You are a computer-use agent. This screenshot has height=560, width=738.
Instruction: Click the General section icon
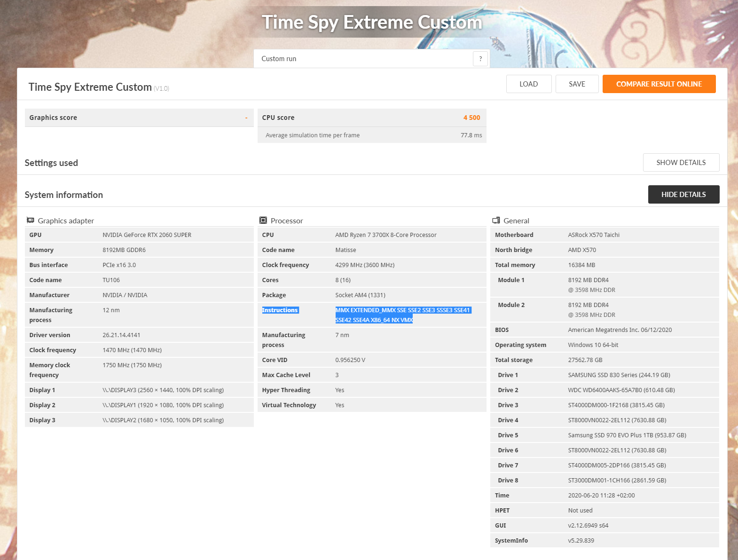(496, 220)
